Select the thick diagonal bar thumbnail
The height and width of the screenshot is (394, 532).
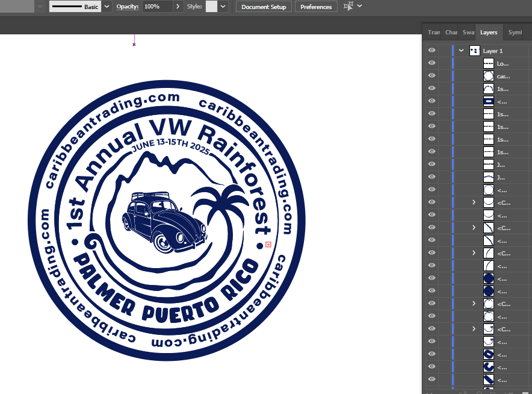[488, 380]
